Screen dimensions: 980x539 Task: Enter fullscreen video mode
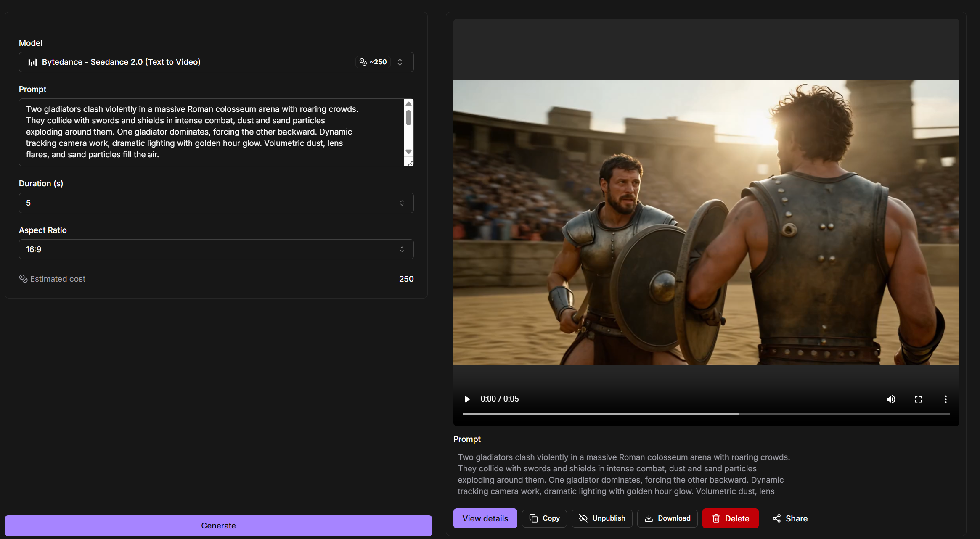[x=918, y=399]
